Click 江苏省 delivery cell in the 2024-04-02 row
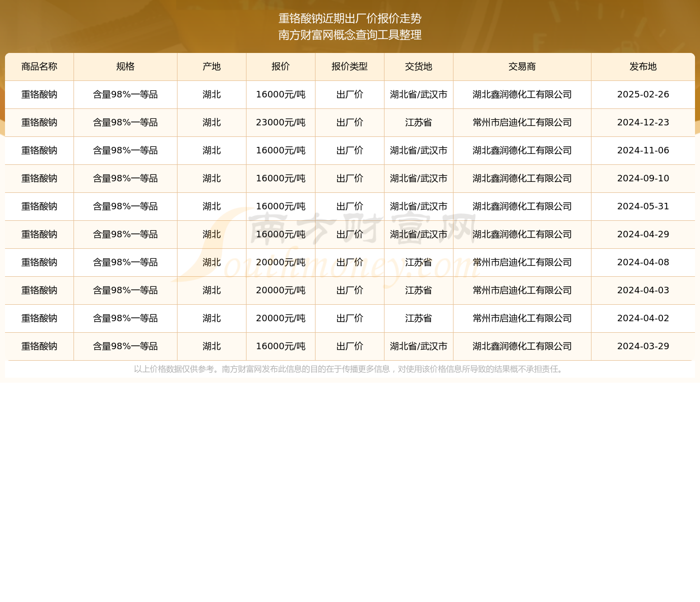Screen dimensions: 700x602 click(x=419, y=319)
